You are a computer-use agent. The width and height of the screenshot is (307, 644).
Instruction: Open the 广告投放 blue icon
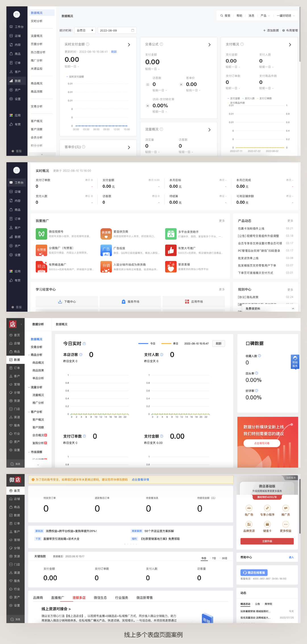106,250
